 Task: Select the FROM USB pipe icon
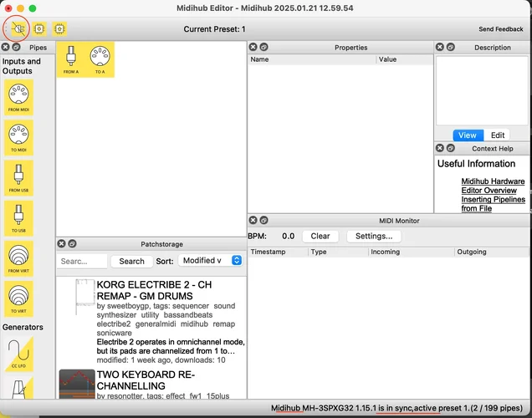click(x=18, y=179)
